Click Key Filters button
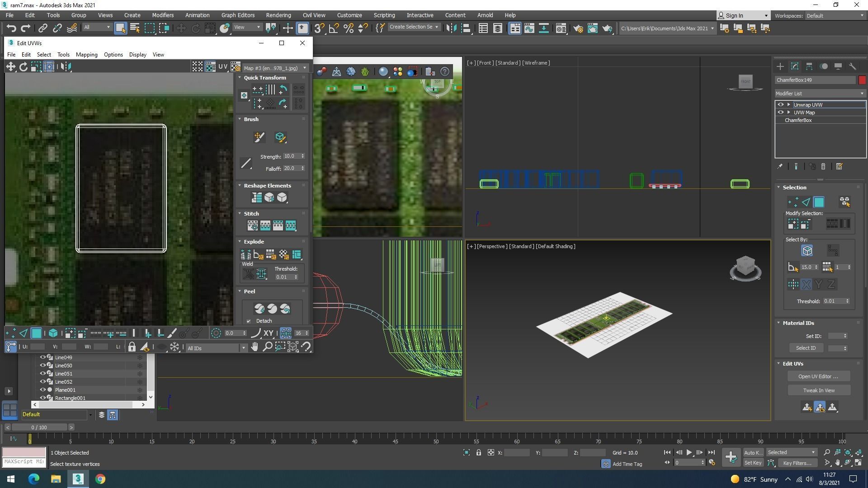This screenshot has height=488, width=868. (x=797, y=463)
